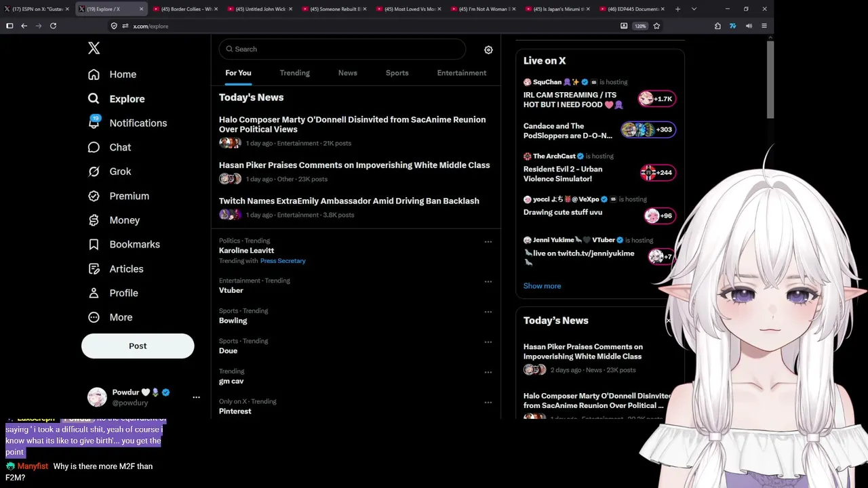The width and height of the screenshot is (868, 488).
Task: Click the shield tracking protection icon
Action: tap(114, 26)
